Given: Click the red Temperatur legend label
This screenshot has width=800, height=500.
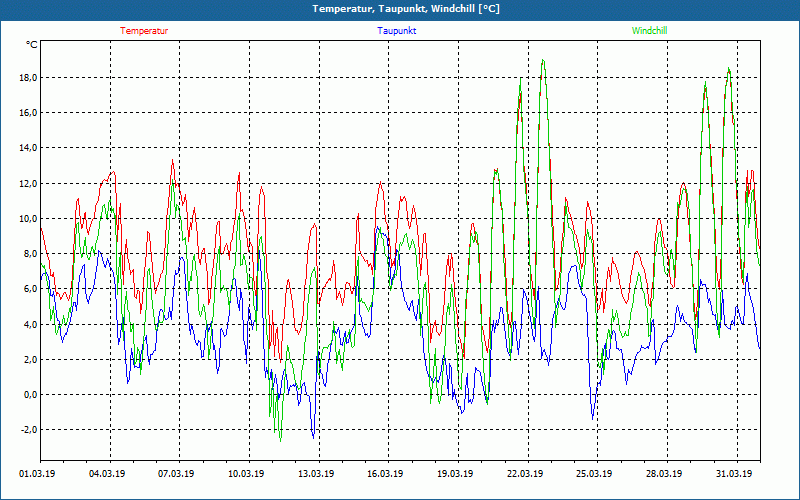Looking at the screenshot, I should pos(144,31).
